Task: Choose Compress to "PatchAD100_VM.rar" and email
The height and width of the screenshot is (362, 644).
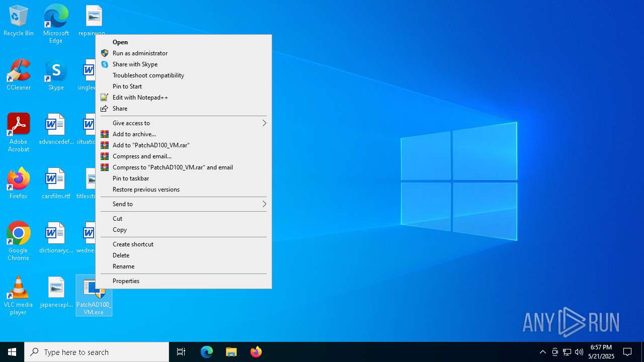Action: coord(184,167)
